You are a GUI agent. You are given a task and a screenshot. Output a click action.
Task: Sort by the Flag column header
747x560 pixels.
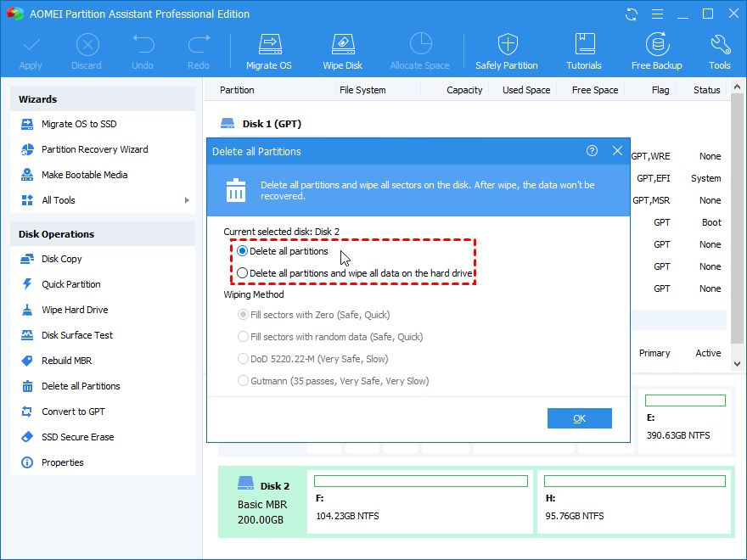(660, 90)
